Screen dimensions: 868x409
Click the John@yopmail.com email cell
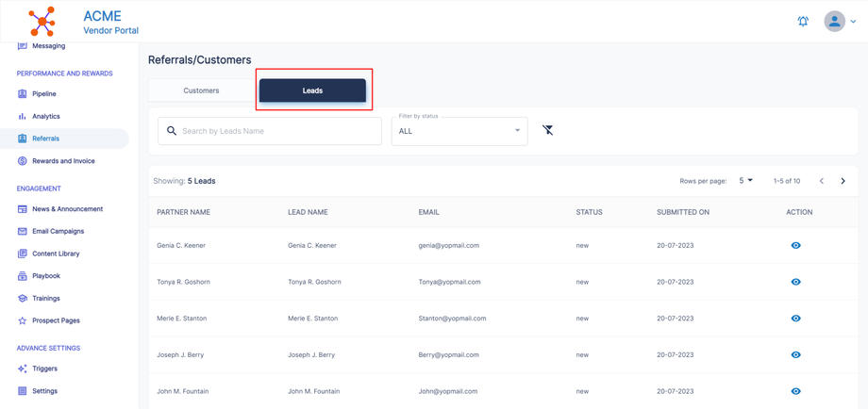point(447,391)
